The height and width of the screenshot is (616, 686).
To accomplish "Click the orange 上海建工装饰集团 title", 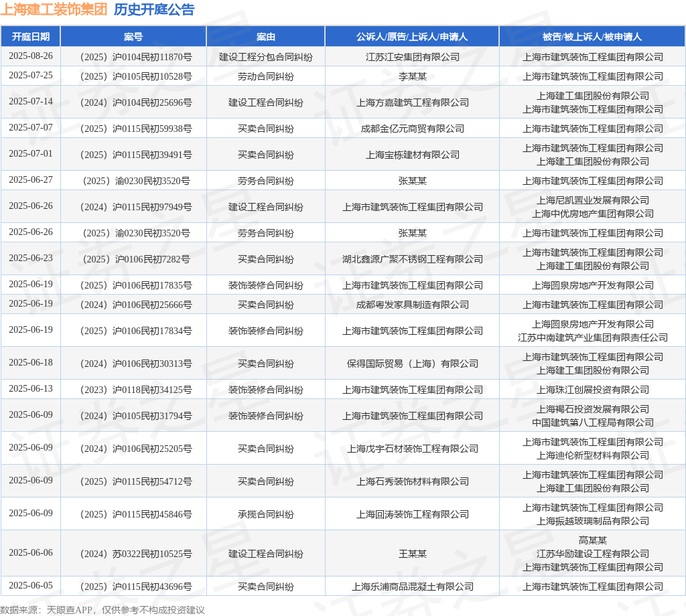I will coord(54,9).
